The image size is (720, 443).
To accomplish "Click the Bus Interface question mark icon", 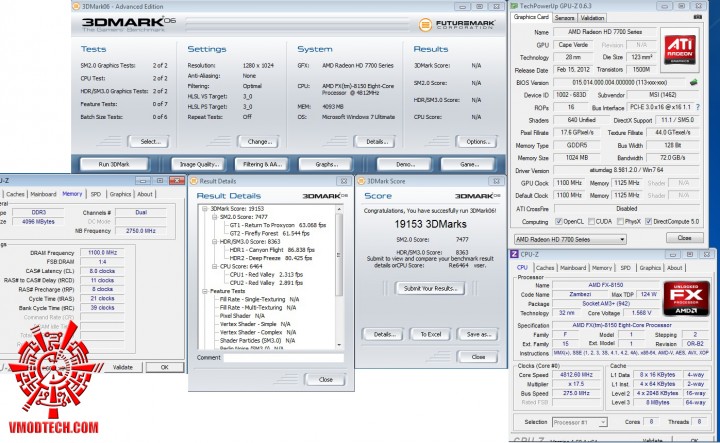I will 698,107.
